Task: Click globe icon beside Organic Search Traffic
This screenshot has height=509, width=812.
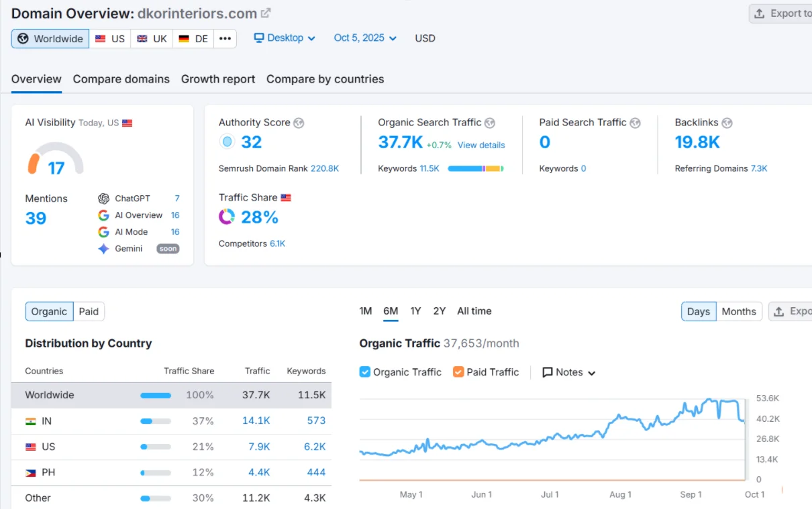Action: (x=490, y=123)
